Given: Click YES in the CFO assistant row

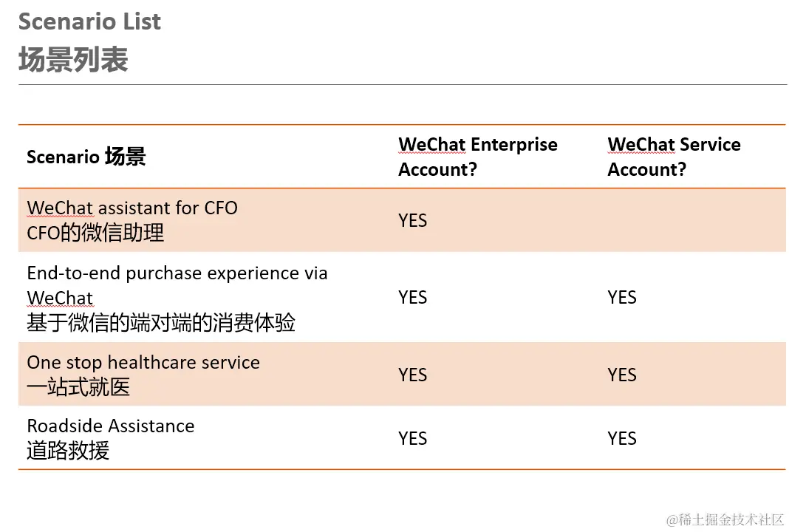Looking at the screenshot, I should [412, 220].
